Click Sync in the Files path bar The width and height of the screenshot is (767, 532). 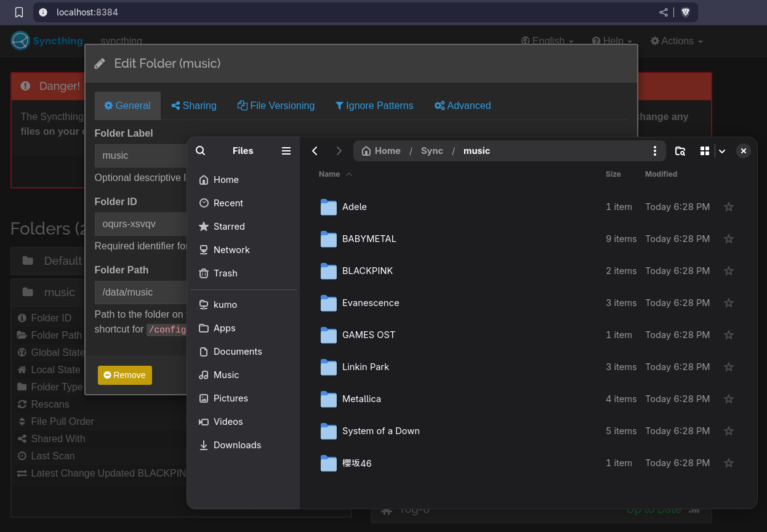pos(432,151)
